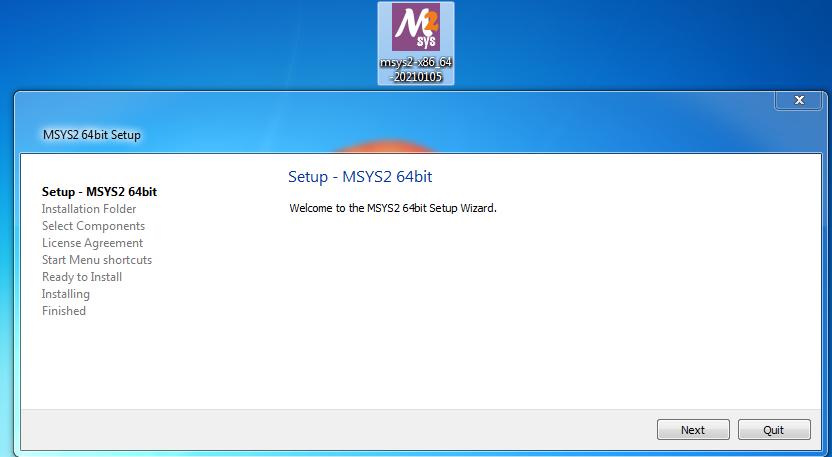Click the Quit button
Image resolution: width=832 pixels, height=457 pixels.
coord(774,430)
